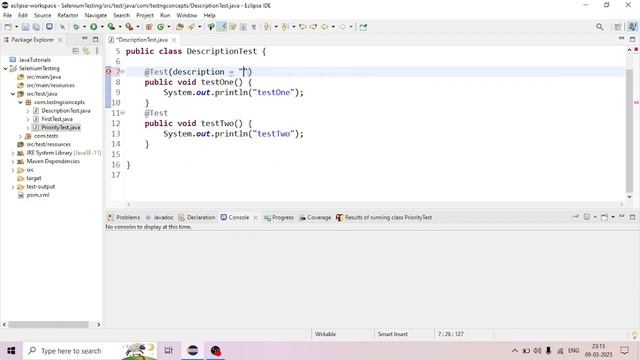Screen dimensions: 640x360
Task: Click the Package Explorer View Menu dots
Action: pos(97,51)
